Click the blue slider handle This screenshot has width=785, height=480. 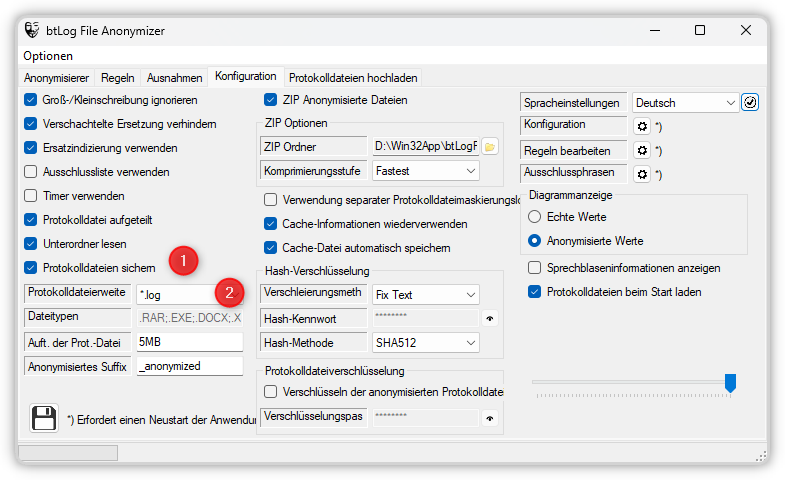pyautogui.click(x=730, y=382)
